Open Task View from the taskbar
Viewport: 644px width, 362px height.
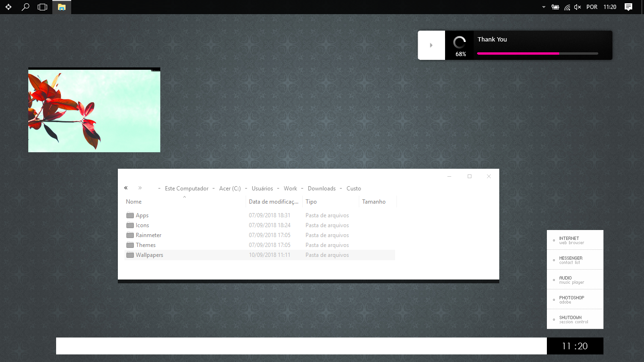[x=42, y=7]
